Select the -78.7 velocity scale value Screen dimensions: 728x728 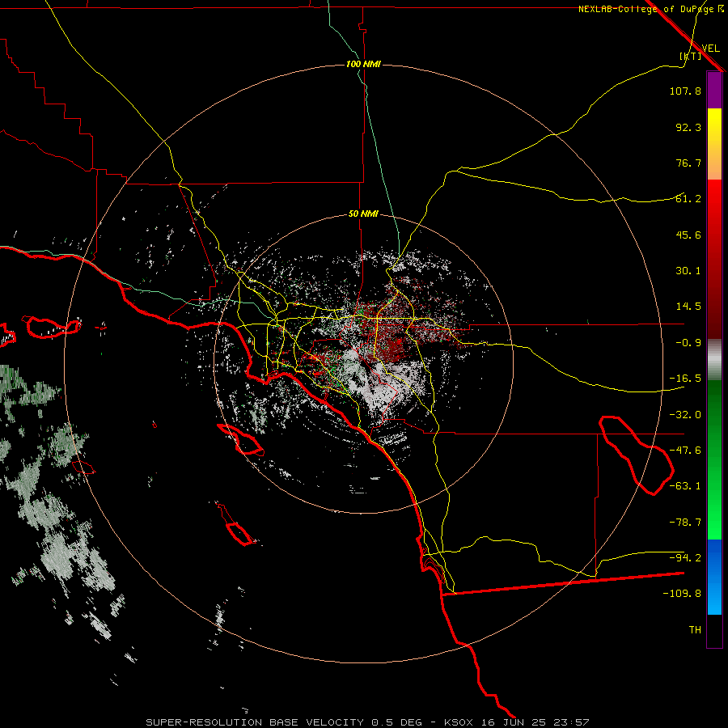(685, 523)
